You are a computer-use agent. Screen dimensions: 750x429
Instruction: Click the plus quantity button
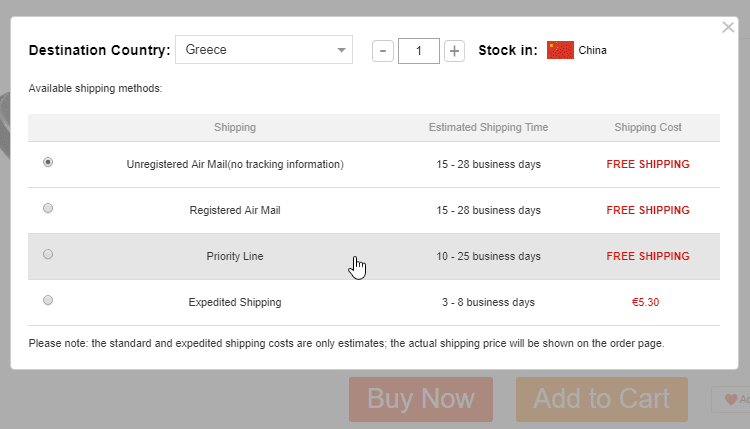454,50
